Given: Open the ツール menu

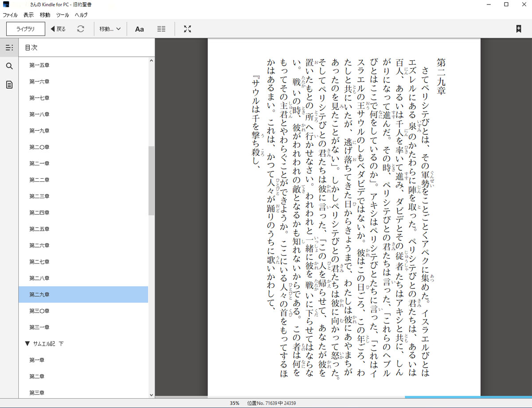Looking at the screenshot, I should click(62, 15).
